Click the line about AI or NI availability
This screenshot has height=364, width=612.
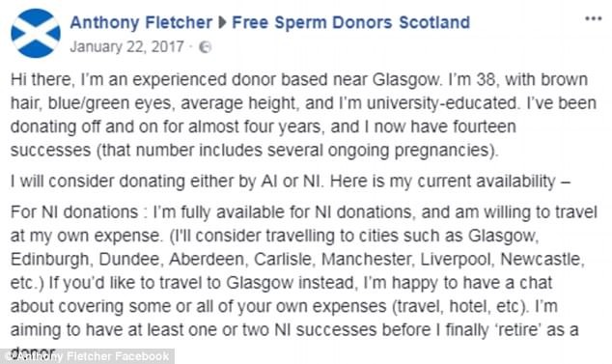point(291,182)
